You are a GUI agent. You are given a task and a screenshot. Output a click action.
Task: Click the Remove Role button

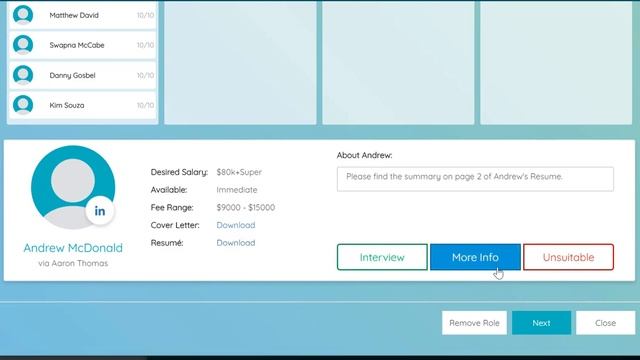coord(474,323)
